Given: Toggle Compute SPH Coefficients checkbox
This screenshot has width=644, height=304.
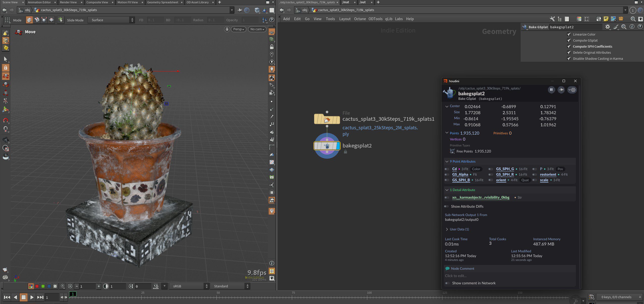Looking at the screenshot, I should coord(569,46).
